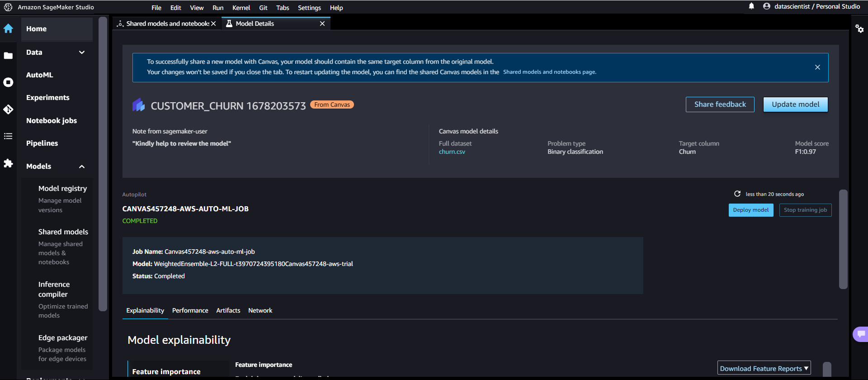Collapse the Models section chevron

(x=82, y=166)
